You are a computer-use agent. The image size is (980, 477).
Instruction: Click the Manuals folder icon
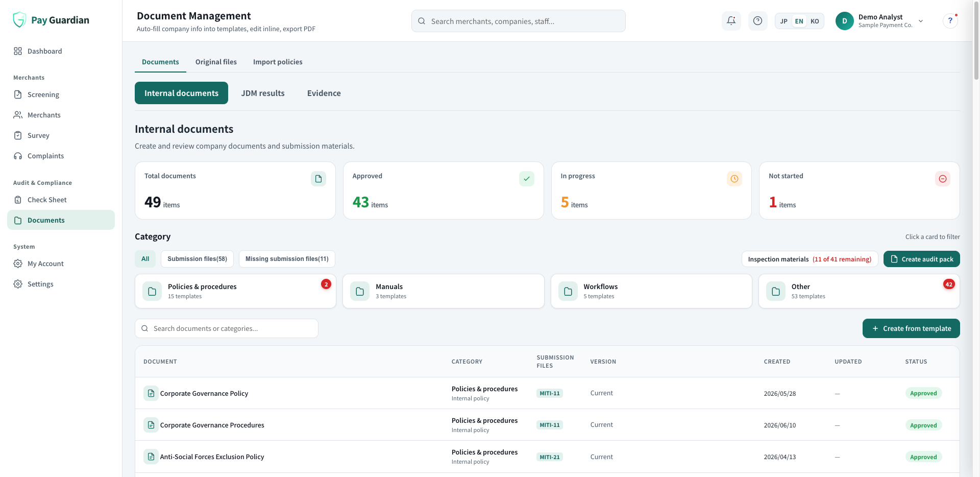point(360,291)
